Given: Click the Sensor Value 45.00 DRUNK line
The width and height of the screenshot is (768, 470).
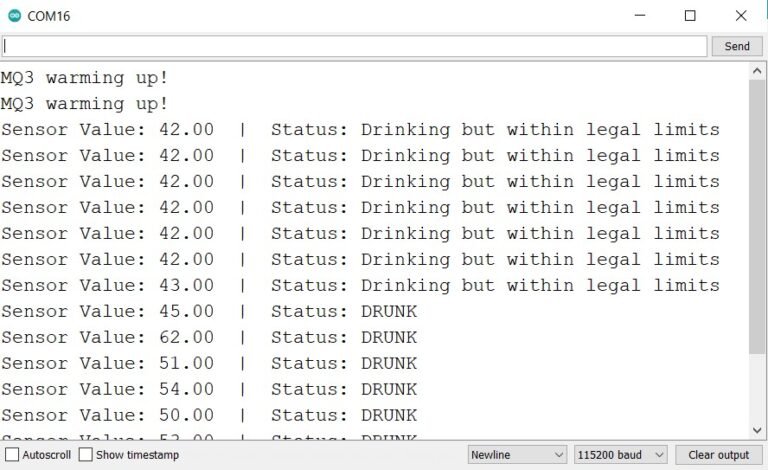Looking at the screenshot, I should (x=209, y=311).
